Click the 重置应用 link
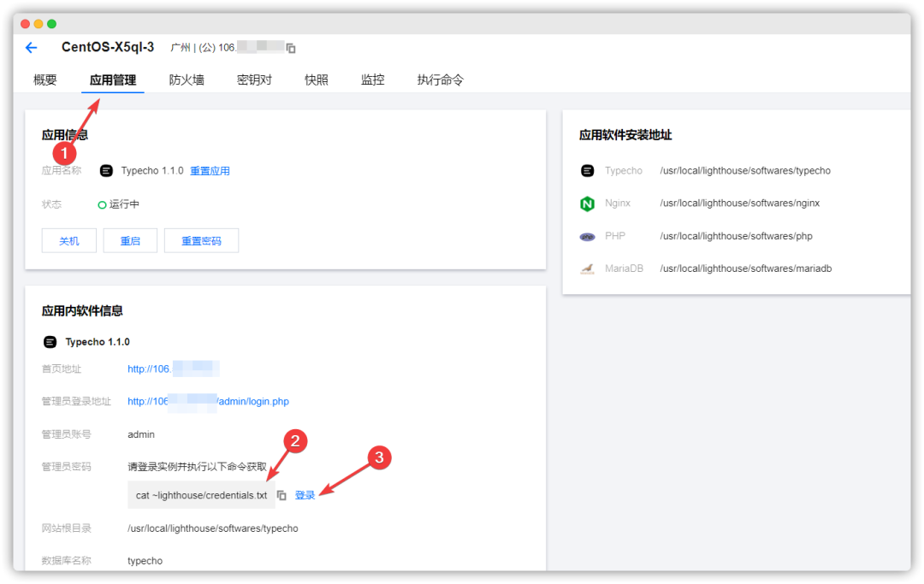924x584 pixels. click(x=210, y=171)
